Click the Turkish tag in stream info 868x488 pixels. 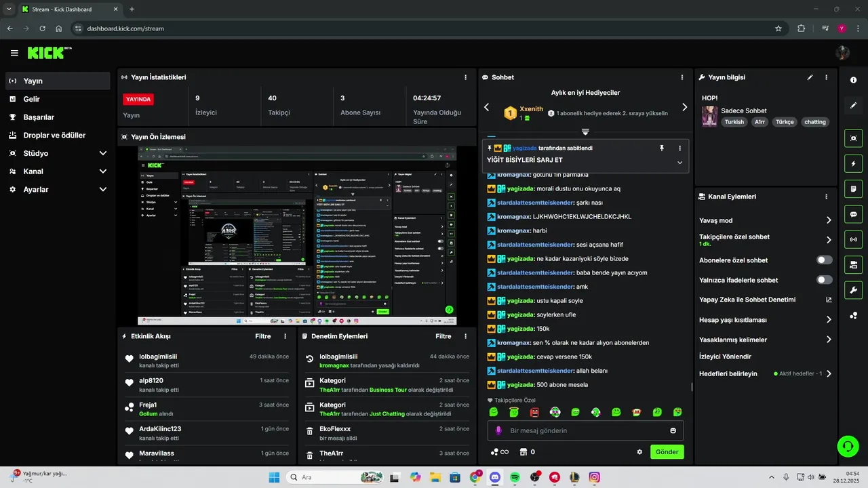click(x=734, y=122)
